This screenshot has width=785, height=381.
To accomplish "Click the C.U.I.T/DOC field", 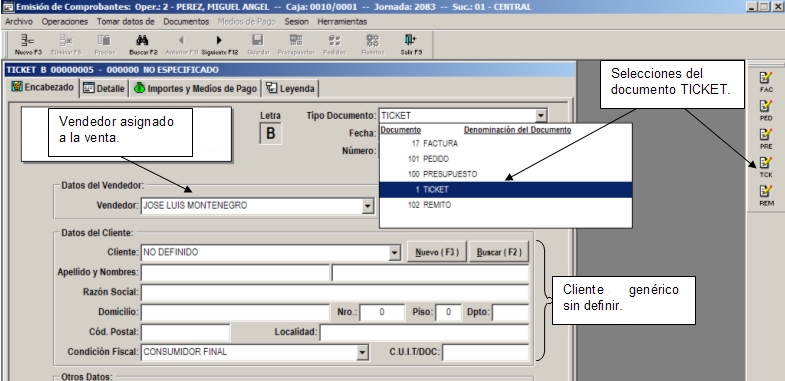I will click(486, 352).
